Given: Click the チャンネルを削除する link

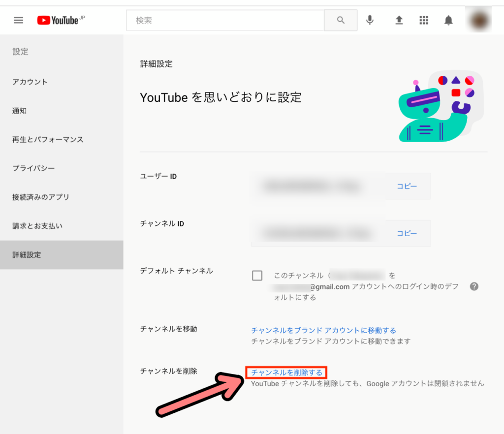Looking at the screenshot, I should coord(286,372).
